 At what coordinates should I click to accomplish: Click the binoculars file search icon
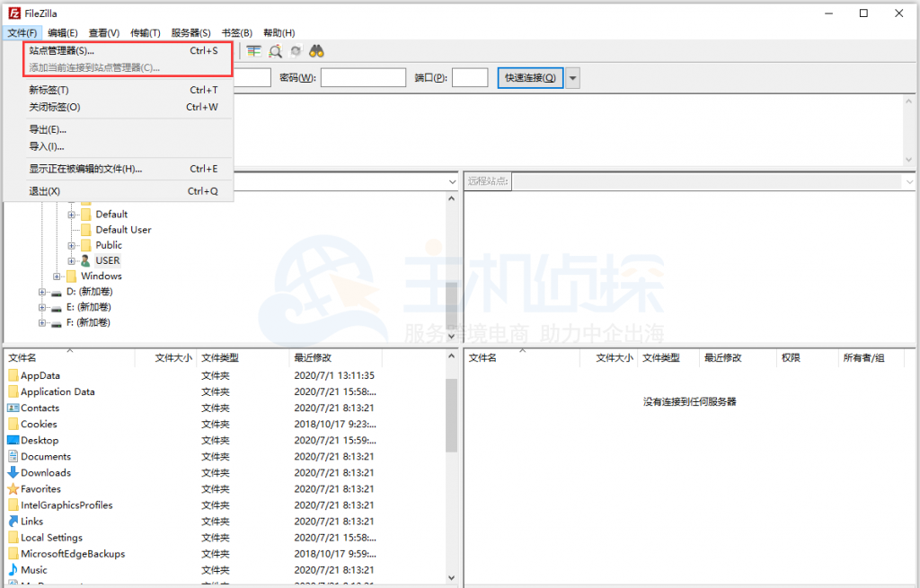pyautogui.click(x=316, y=51)
